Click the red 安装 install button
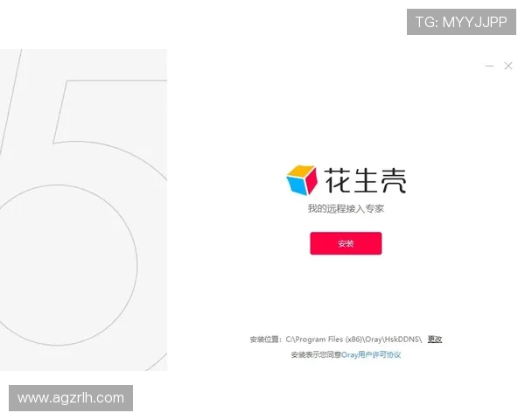Screen dimensions: 525x420 tap(346, 243)
